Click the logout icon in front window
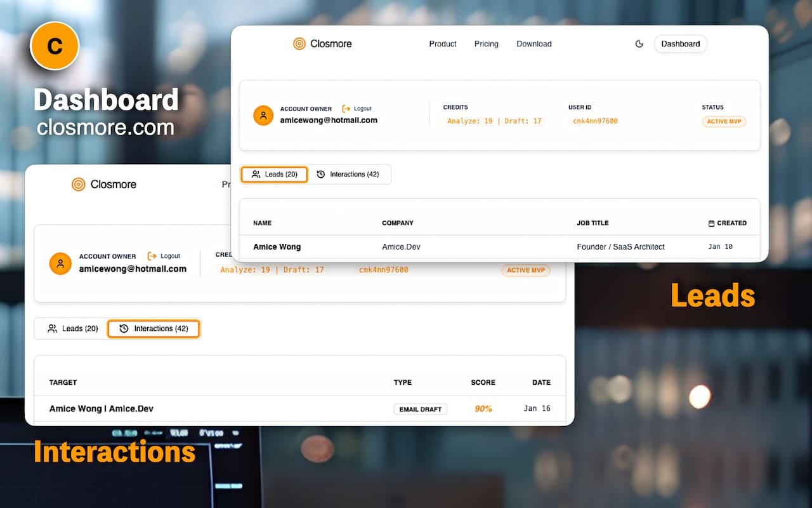The image size is (812, 508). click(346, 109)
